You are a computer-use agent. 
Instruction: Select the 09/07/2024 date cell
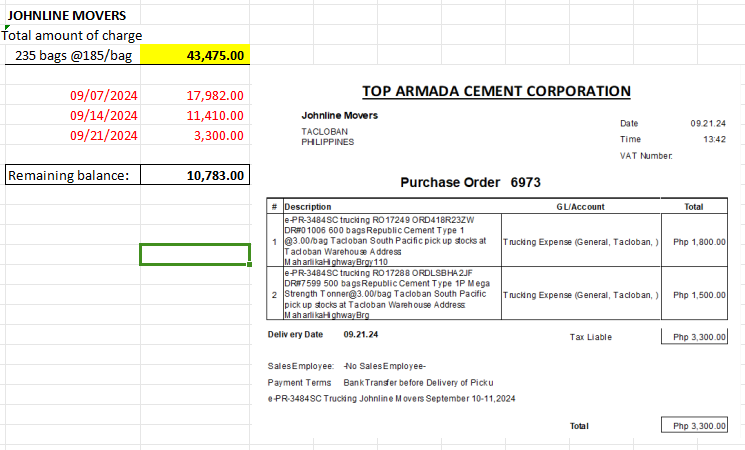click(x=103, y=96)
